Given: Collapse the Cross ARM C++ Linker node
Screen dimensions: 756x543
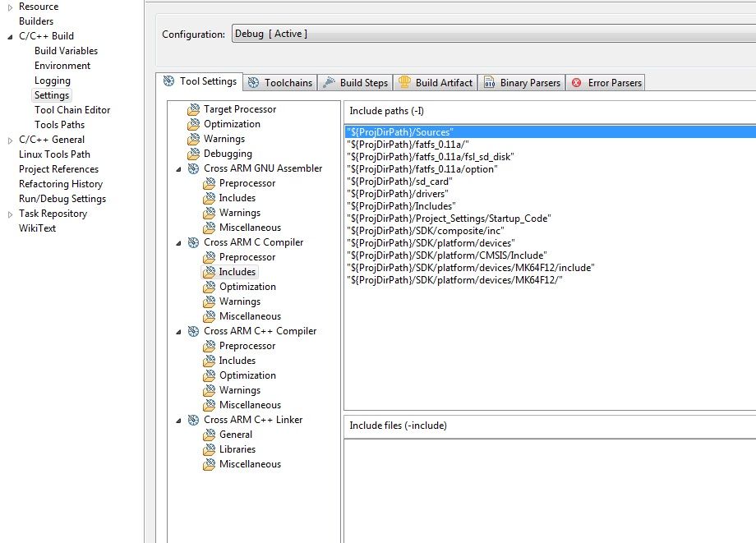Looking at the screenshot, I should [178, 420].
